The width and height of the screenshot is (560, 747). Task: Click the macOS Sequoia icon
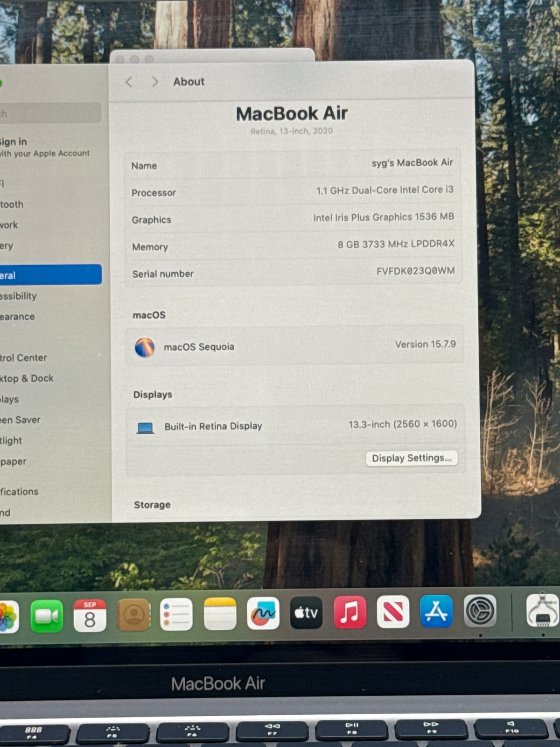tap(145, 347)
